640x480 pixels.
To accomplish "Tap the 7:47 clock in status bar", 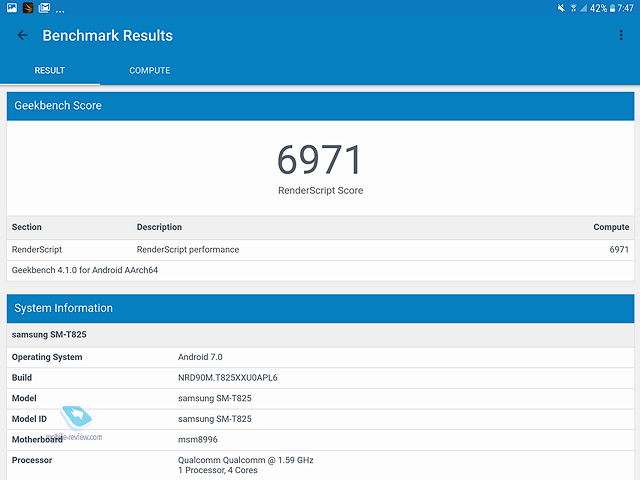I will coord(625,8).
